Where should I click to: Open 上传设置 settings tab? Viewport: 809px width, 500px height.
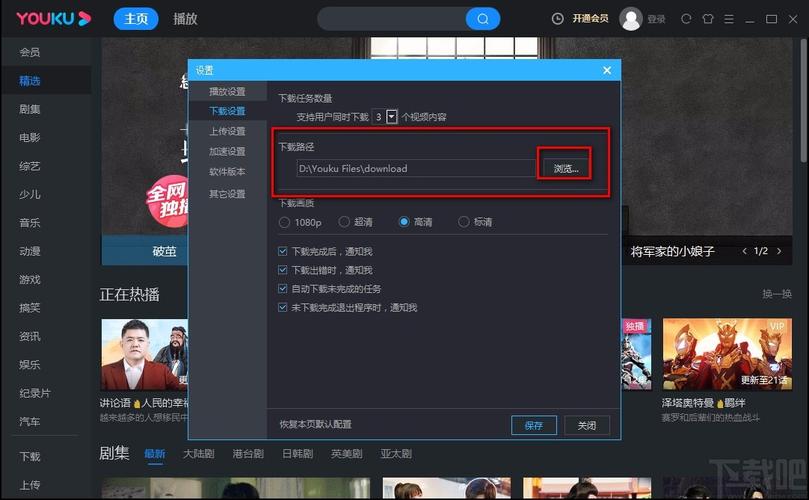point(228,131)
